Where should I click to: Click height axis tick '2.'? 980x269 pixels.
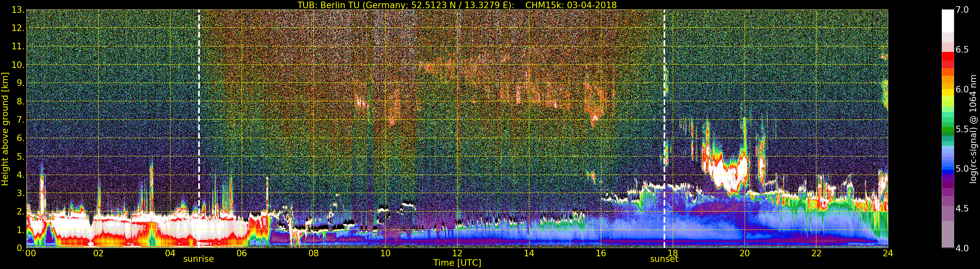(21, 212)
